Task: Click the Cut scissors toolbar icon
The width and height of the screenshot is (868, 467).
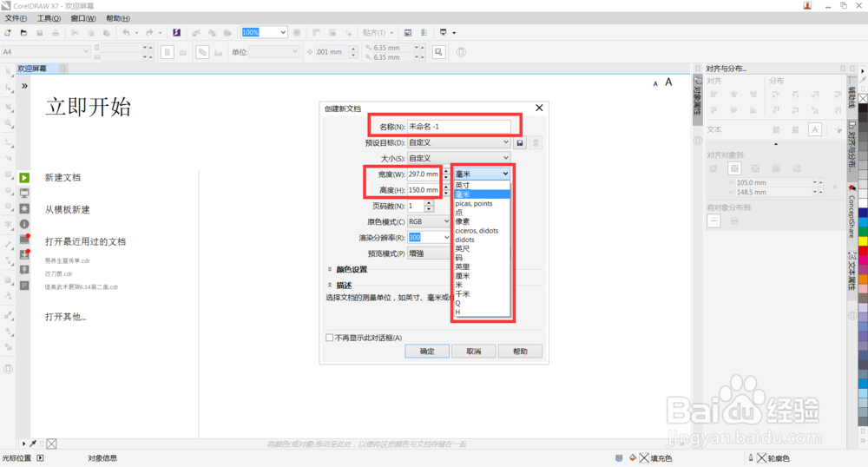Action: [75, 33]
